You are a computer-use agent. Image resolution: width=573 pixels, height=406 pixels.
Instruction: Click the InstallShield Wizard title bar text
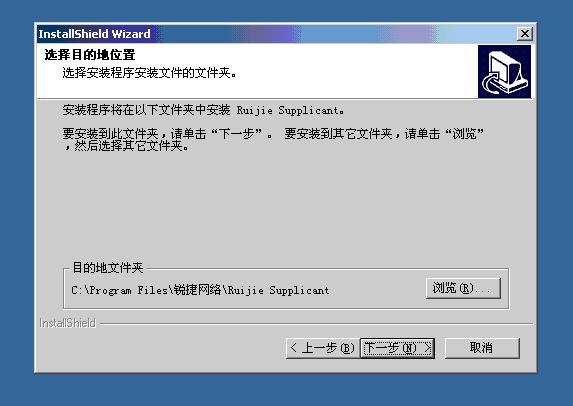point(94,34)
